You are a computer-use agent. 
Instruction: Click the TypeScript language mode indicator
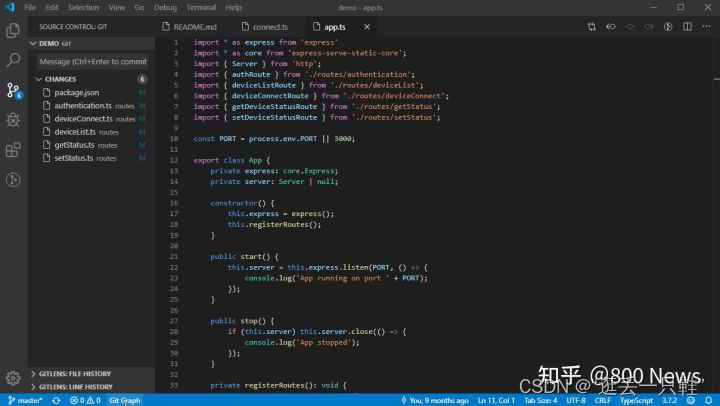click(x=636, y=400)
